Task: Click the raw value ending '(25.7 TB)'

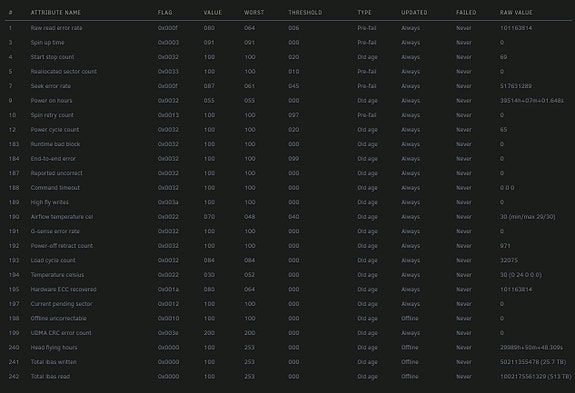Action: tap(533, 362)
